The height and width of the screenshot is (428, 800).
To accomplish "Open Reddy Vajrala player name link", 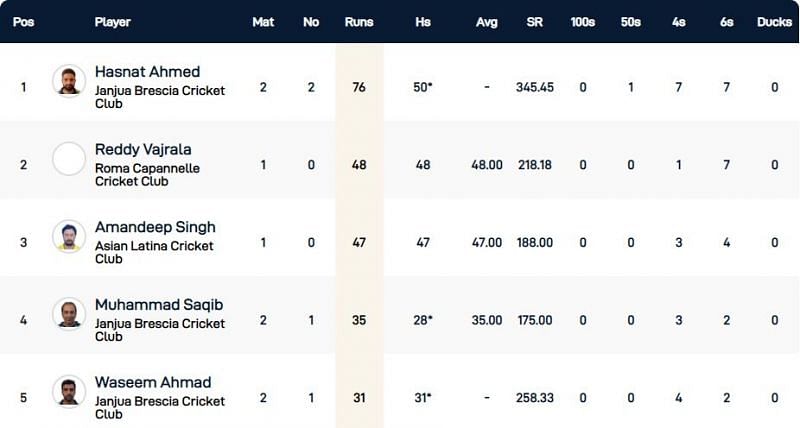I will pos(143,149).
